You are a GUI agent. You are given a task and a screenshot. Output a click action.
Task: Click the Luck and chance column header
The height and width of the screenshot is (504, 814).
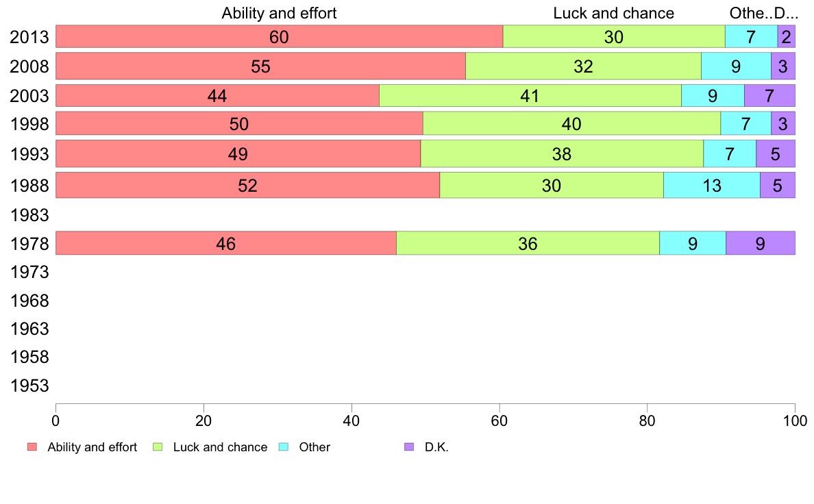614,13
